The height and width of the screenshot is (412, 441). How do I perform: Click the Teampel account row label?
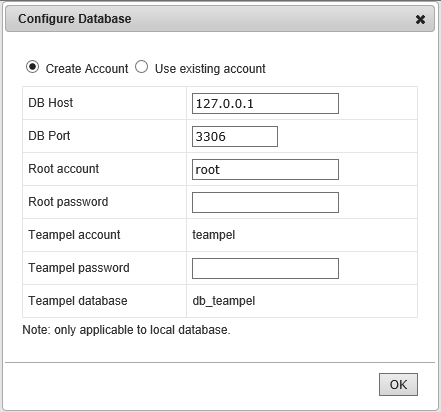point(74,235)
